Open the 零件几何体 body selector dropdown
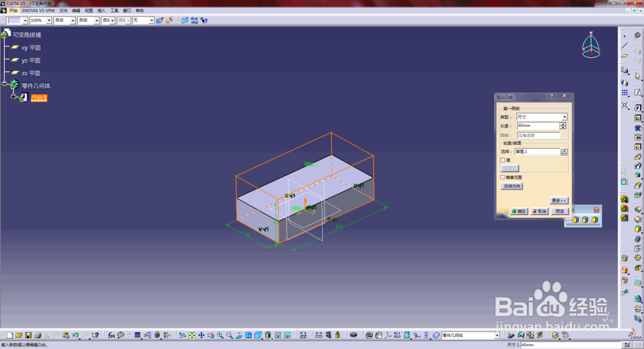This screenshot has height=349, width=644. [497, 335]
